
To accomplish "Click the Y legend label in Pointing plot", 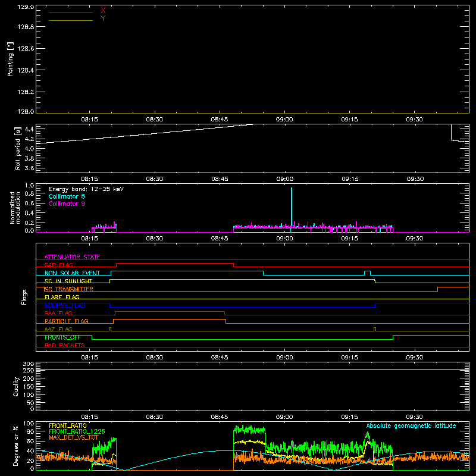I will [x=103, y=18].
